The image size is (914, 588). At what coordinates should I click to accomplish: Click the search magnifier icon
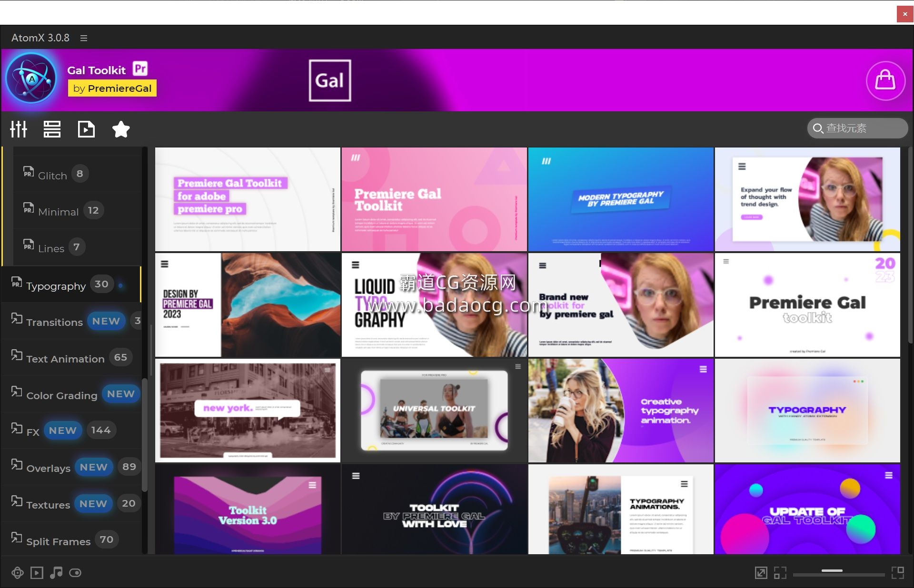(818, 128)
